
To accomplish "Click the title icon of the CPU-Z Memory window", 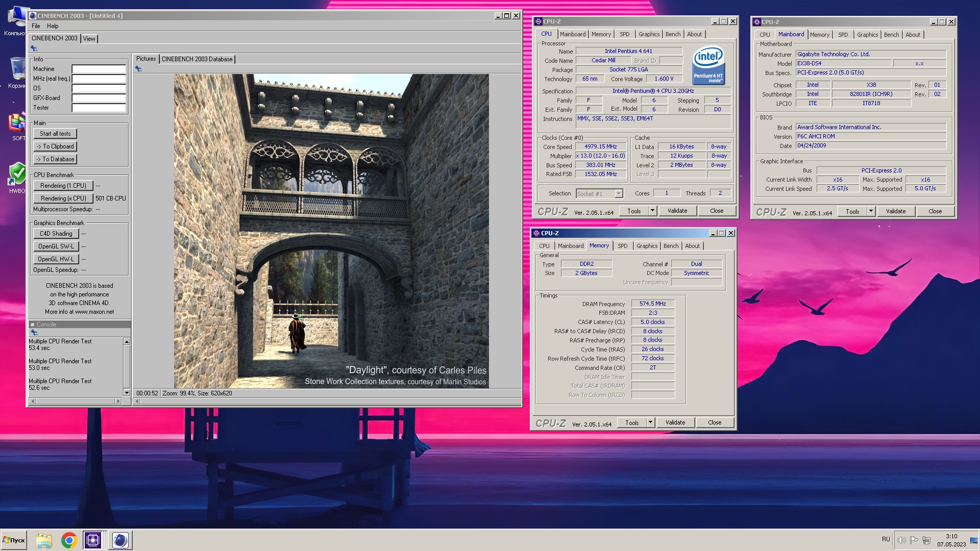I will [536, 233].
